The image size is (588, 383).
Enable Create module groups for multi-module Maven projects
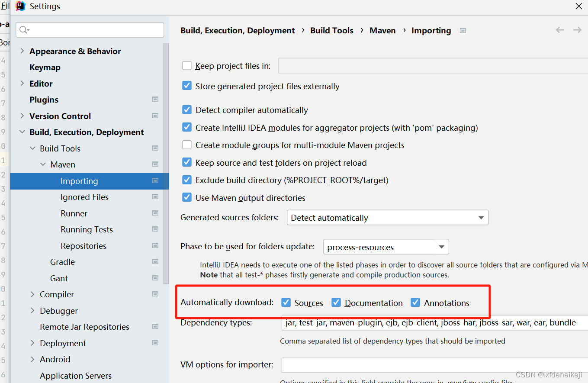click(187, 145)
